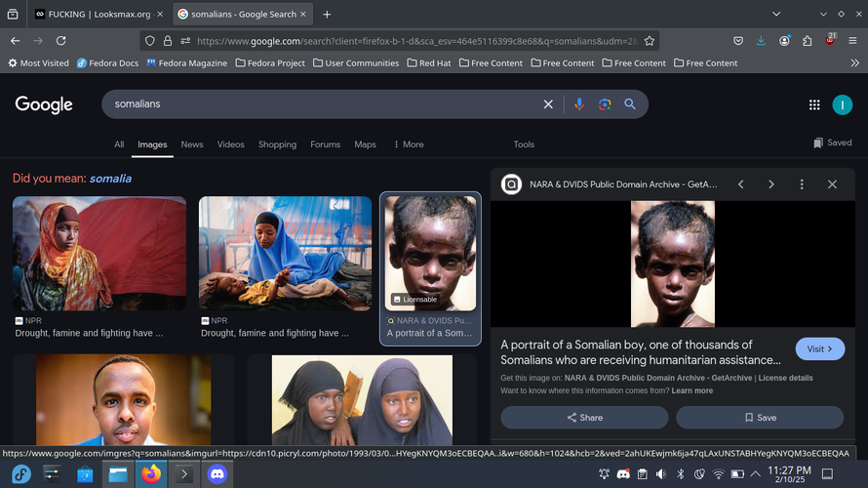Clear the search box text
Screen dimensions: 868x488
(548, 104)
